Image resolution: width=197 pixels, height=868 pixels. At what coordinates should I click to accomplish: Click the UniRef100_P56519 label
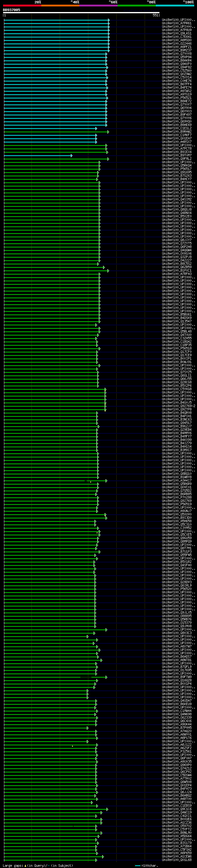[x=177, y=504]
